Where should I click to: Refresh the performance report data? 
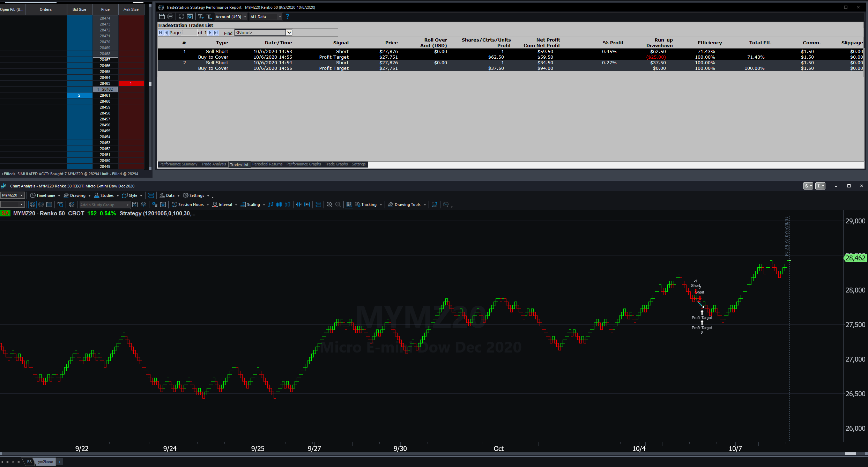pyautogui.click(x=181, y=16)
